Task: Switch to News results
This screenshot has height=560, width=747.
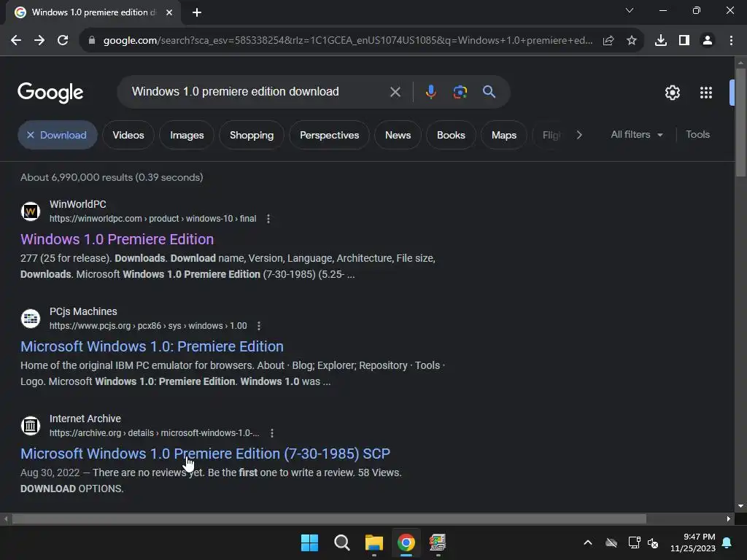Action: tap(398, 135)
